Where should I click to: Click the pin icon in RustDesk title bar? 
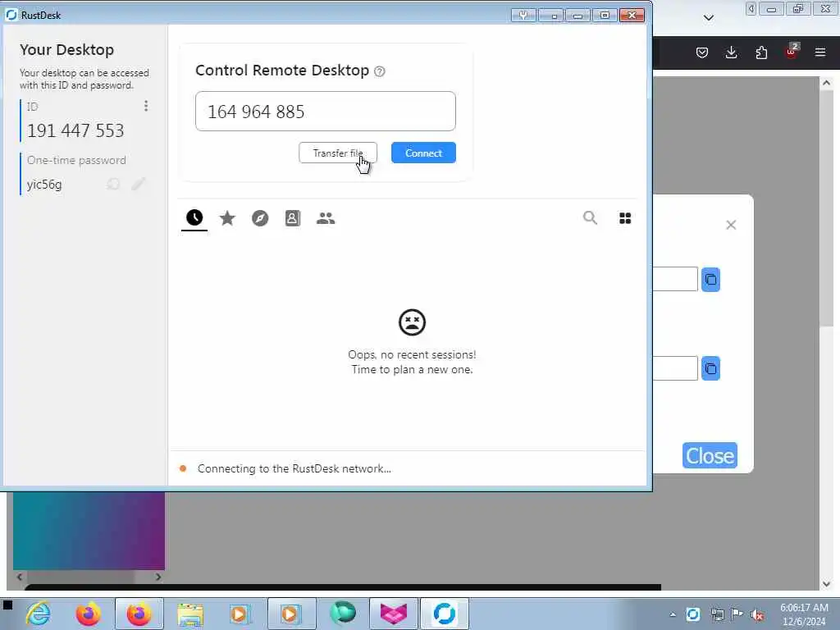point(523,15)
